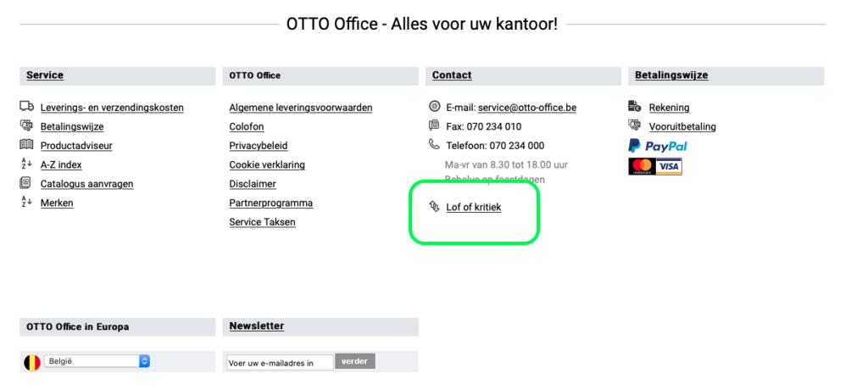Image resolution: width=868 pixels, height=390 pixels.
Task: Click the invoice icon beside Rekening
Action: (x=635, y=106)
